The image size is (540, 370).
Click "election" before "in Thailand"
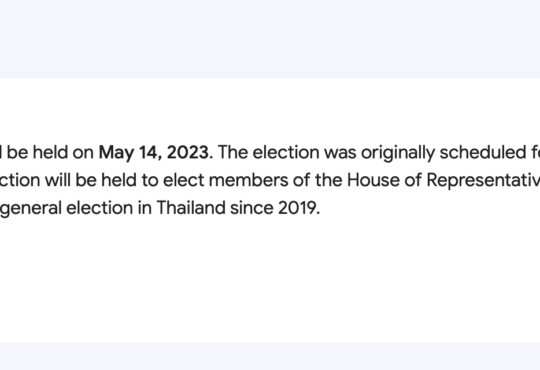click(x=99, y=208)
